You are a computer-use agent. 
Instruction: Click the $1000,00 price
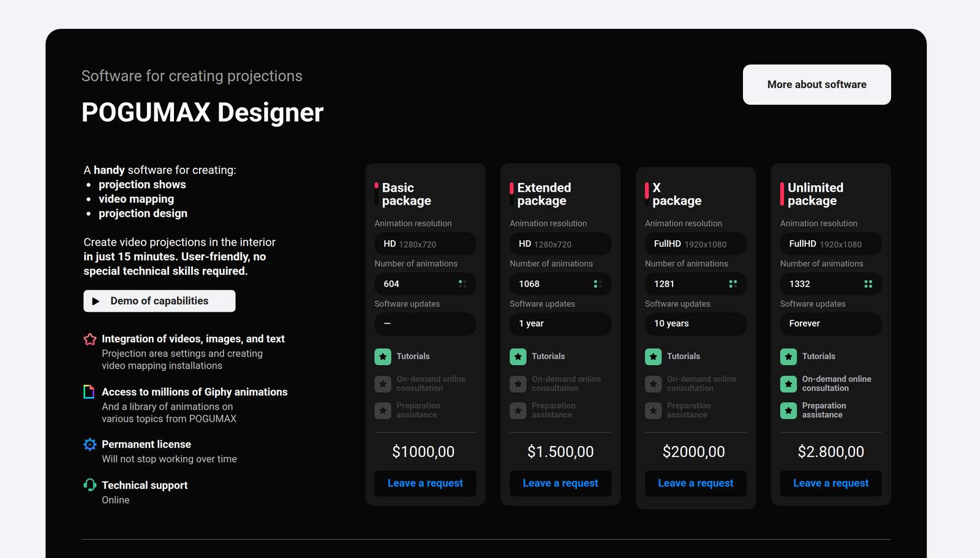tap(423, 452)
